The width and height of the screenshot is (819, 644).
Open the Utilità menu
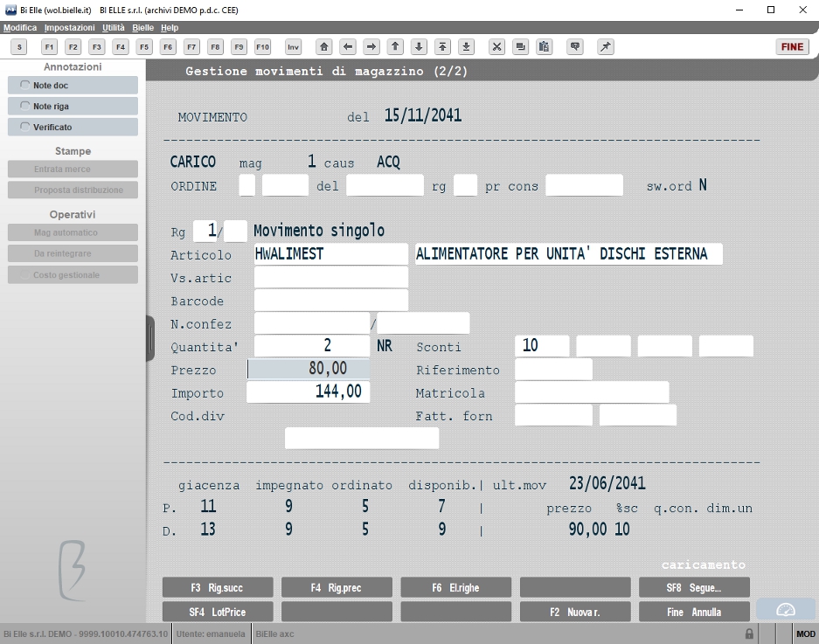click(x=114, y=28)
